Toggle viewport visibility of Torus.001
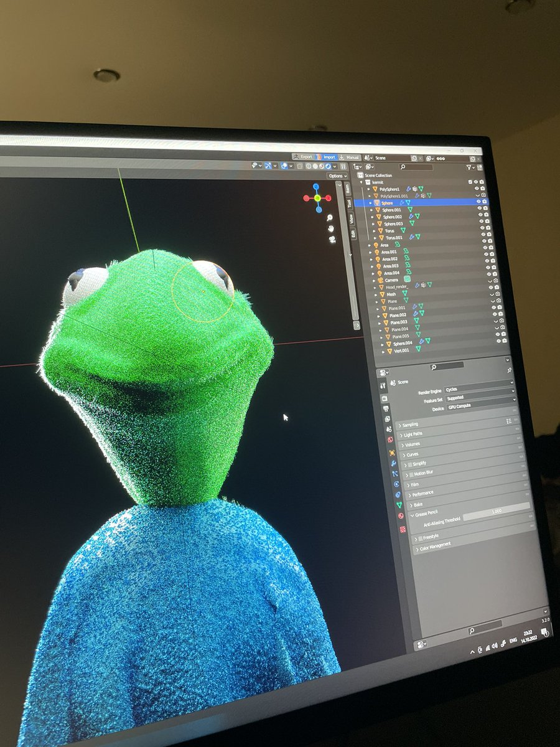The image size is (560, 747). click(x=483, y=234)
